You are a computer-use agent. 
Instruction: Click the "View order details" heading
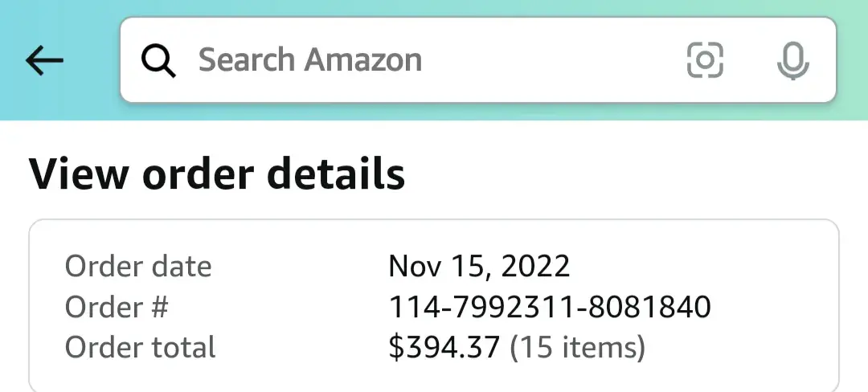(216, 174)
